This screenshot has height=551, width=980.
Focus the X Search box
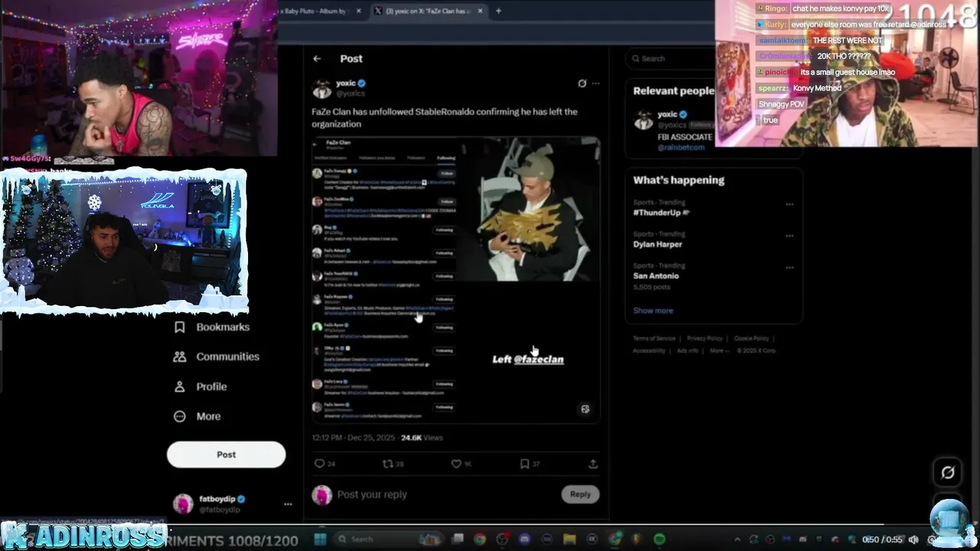(670, 58)
